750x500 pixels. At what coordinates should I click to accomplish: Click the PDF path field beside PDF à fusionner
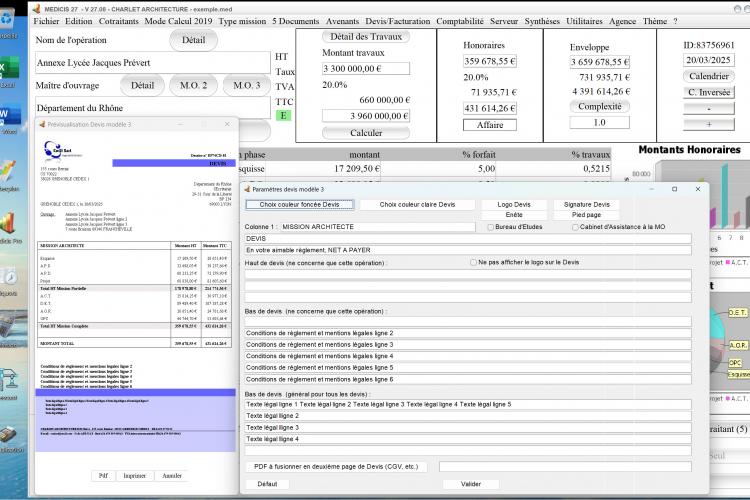click(565, 467)
